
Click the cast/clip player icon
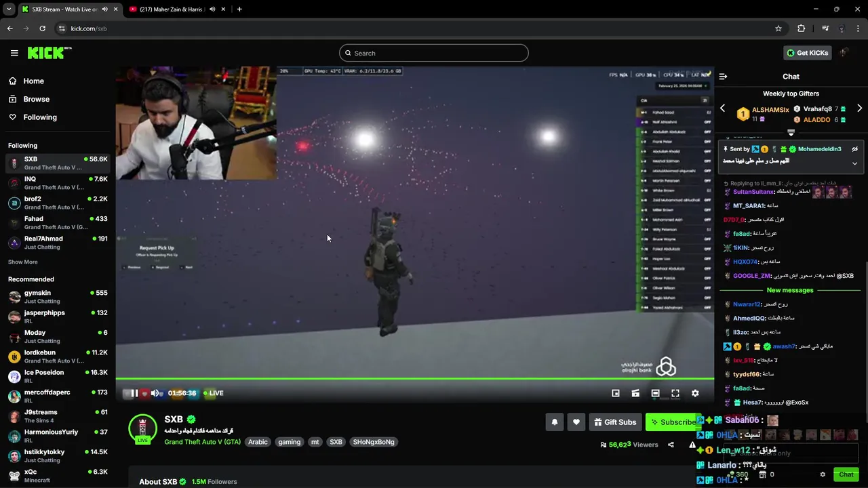[635, 393]
